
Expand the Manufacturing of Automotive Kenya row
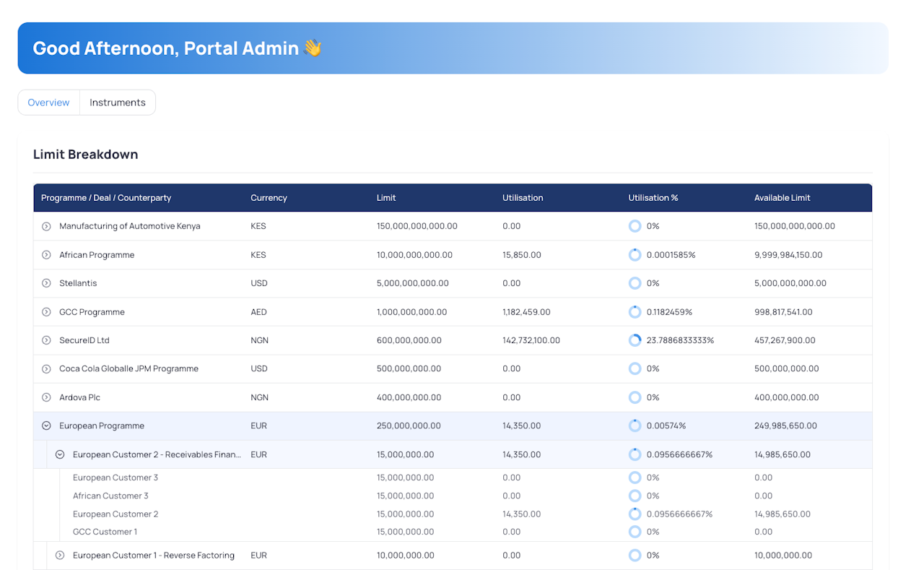[46, 226]
